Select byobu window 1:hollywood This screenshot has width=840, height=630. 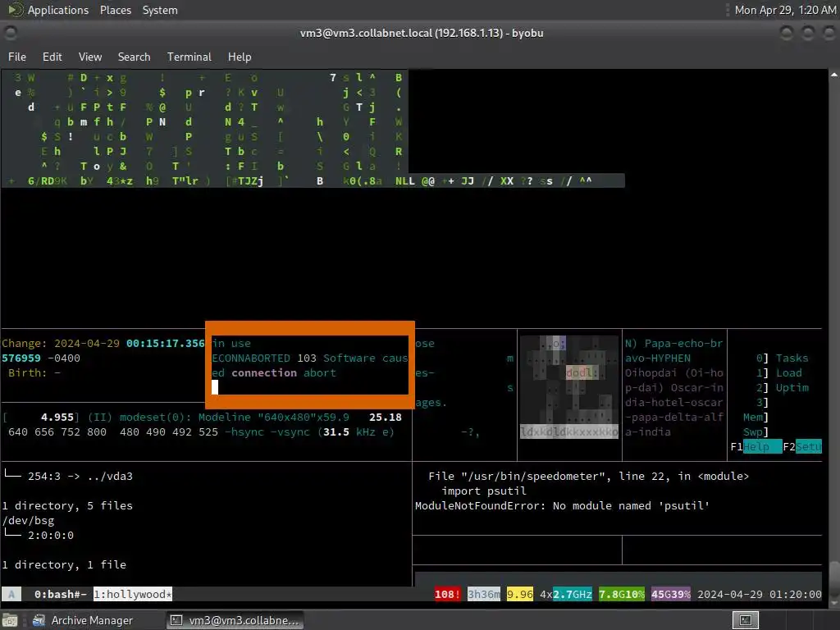[133, 594]
